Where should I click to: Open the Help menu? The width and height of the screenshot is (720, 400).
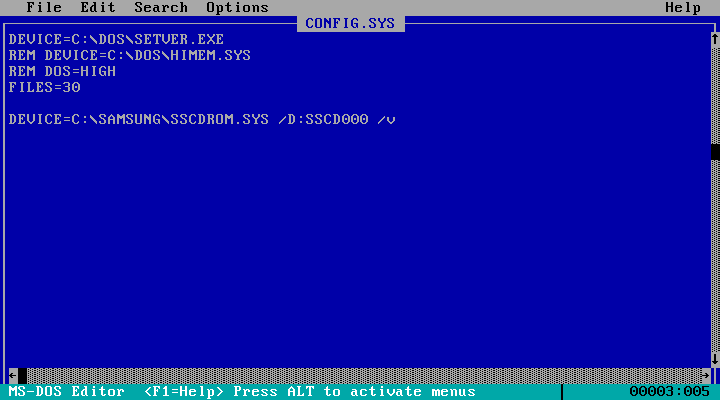click(x=683, y=7)
